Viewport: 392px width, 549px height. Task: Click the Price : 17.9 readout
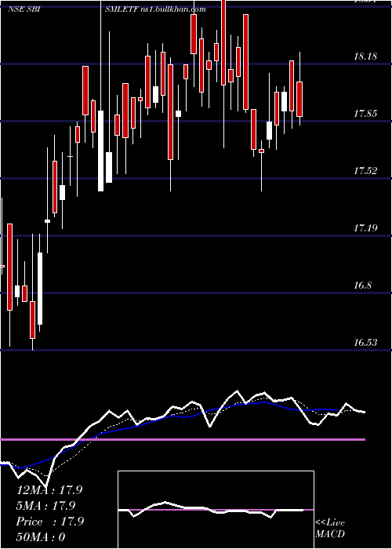[x=49, y=522]
